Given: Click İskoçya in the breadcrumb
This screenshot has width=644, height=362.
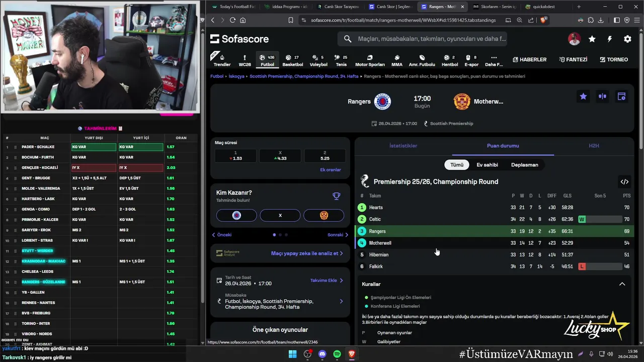Looking at the screenshot, I should click(236, 76).
